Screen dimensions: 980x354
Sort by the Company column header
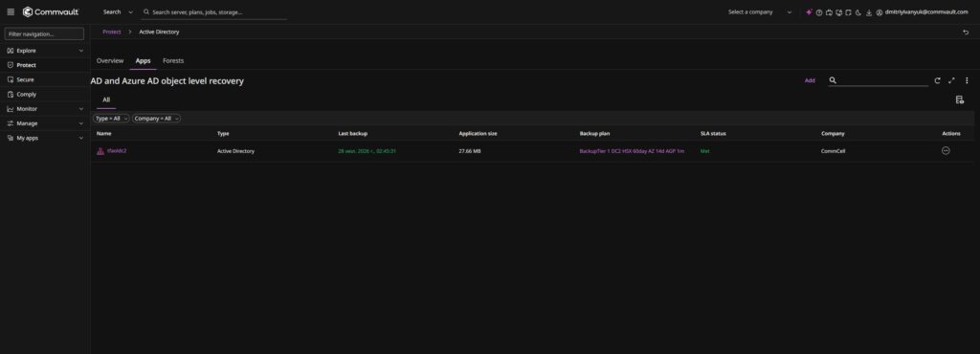(833, 134)
